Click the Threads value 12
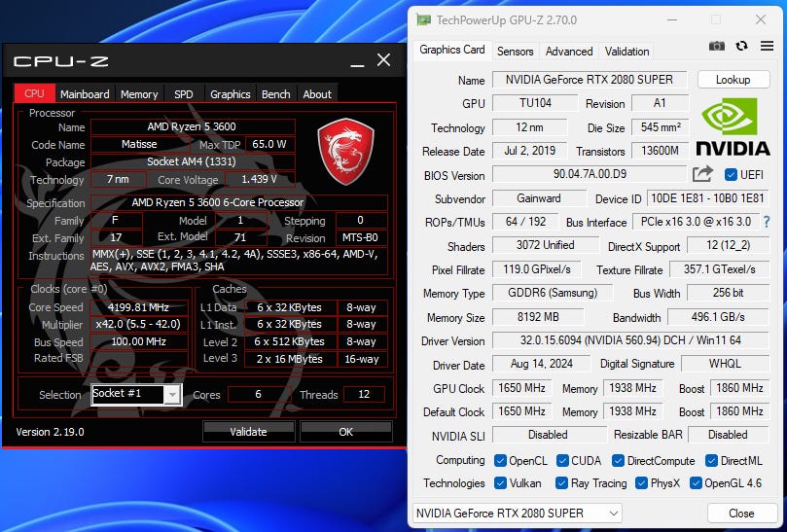787x532 pixels. pos(364,394)
